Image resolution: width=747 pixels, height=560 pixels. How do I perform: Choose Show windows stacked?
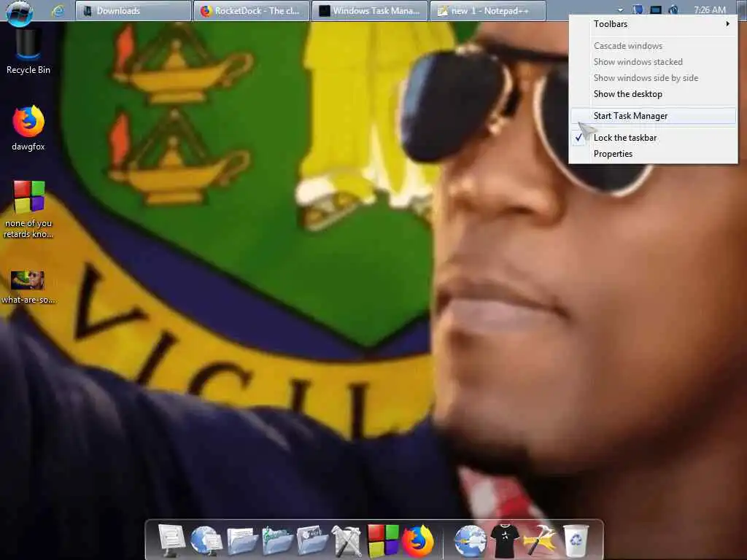653,62
